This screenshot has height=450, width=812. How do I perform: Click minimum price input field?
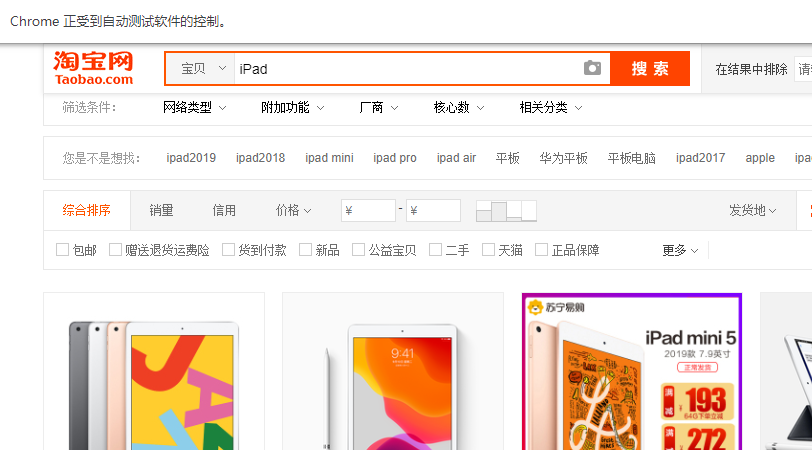(368, 210)
